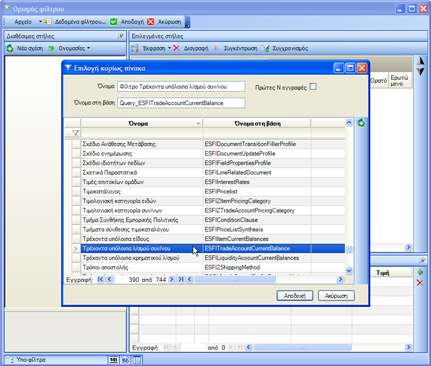Select row Σχέδιο ιδιοτήτων πεδίων
Image resolution: width=431 pixels, height=366 pixels.
pyautogui.click(x=208, y=163)
